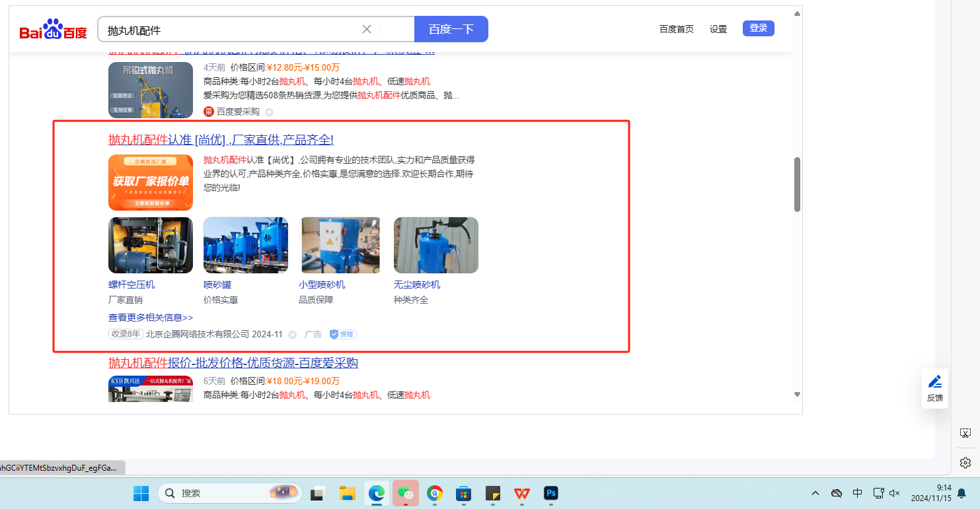The height and width of the screenshot is (509, 980).
Task: Open Sticky Notes from the taskbar
Action: (x=493, y=493)
